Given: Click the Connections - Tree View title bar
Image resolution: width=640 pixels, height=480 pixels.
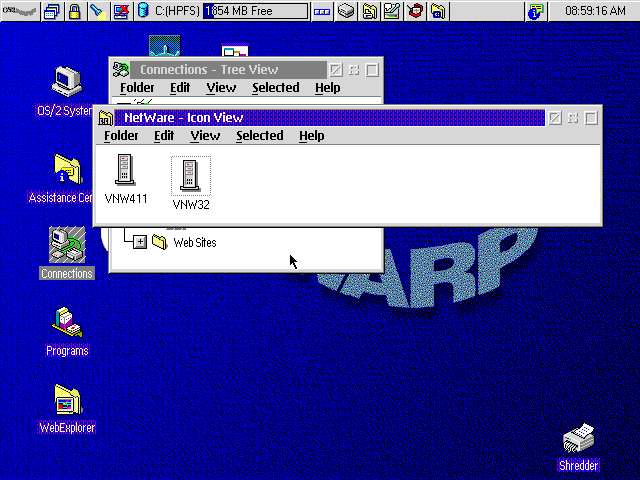Looking at the screenshot, I should pyautogui.click(x=228, y=70).
